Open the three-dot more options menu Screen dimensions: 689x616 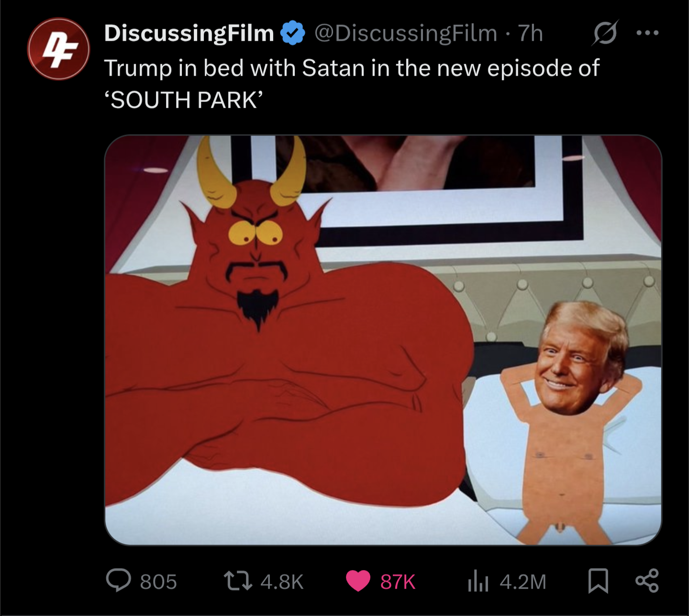[648, 33]
